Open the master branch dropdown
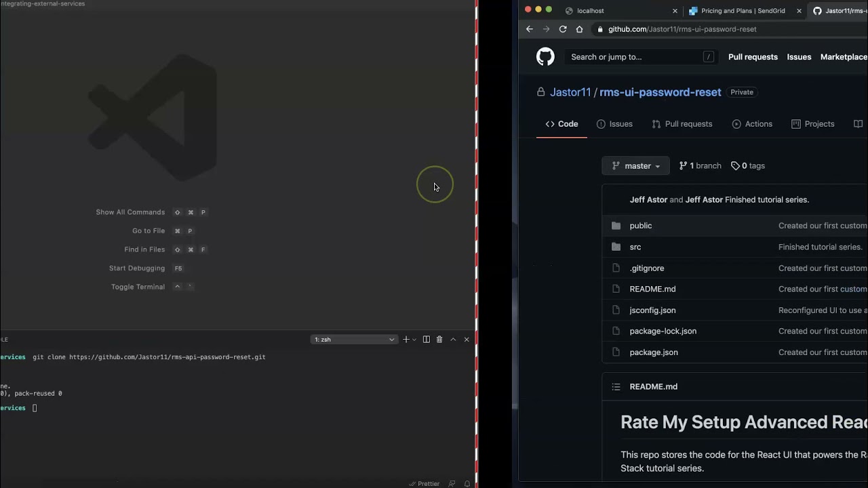 (635, 166)
